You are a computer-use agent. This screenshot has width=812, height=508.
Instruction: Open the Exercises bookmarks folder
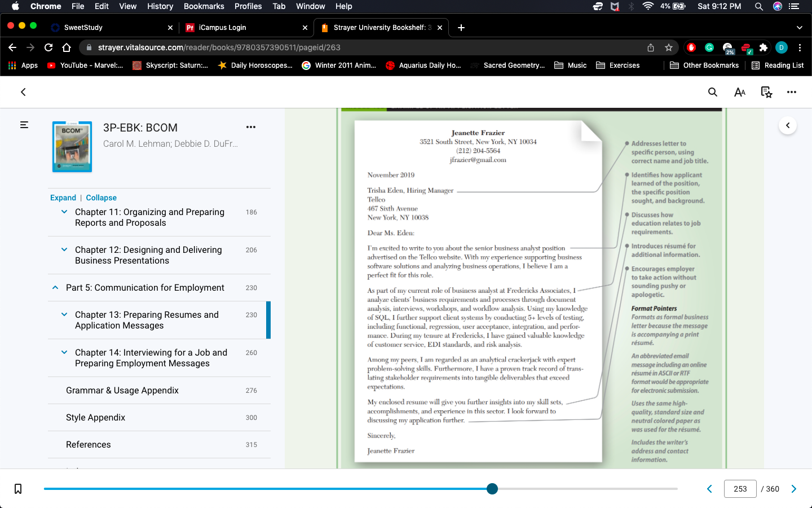618,65
